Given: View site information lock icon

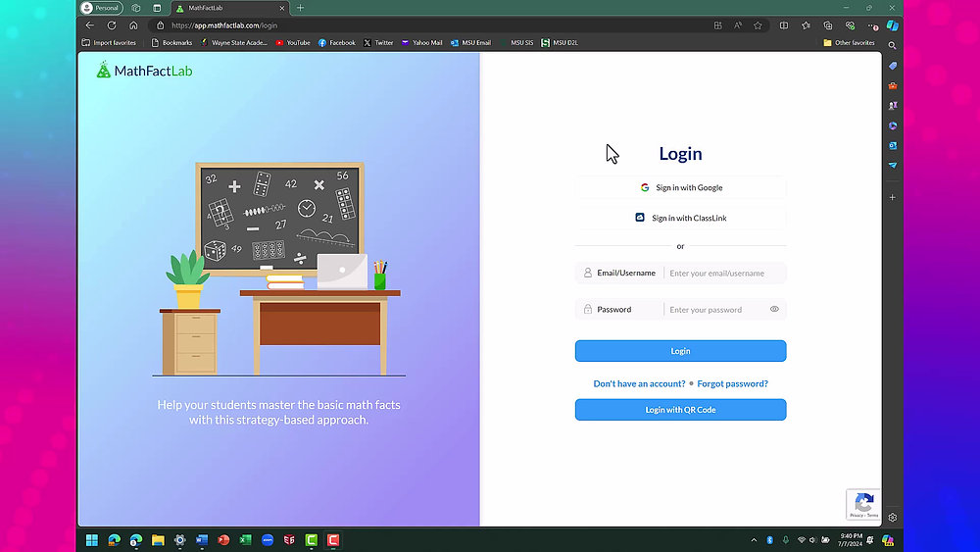Looking at the screenshot, I should click(x=160, y=25).
